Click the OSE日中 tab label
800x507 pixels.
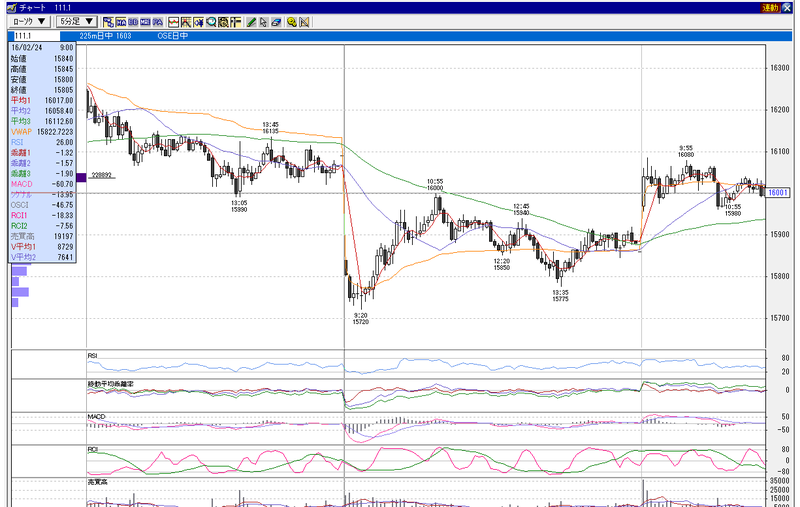click(172, 36)
